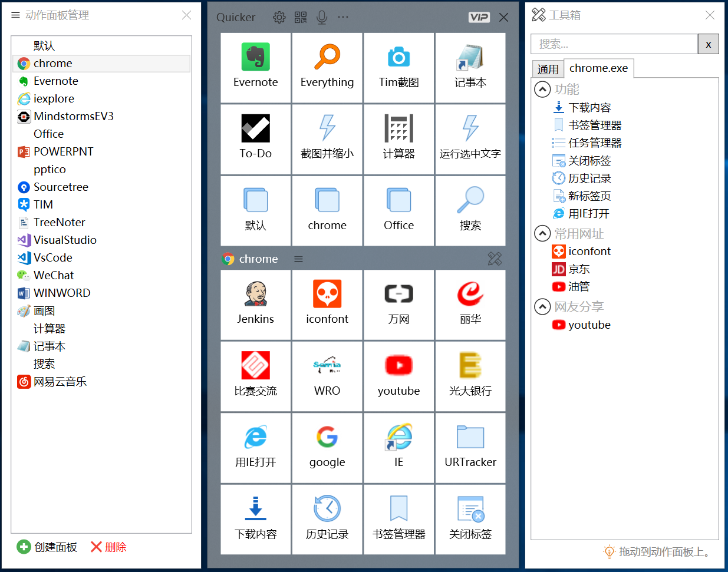The width and height of the screenshot is (728, 572).
Task: Select iexplore in the panel list
Action: click(x=101, y=99)
